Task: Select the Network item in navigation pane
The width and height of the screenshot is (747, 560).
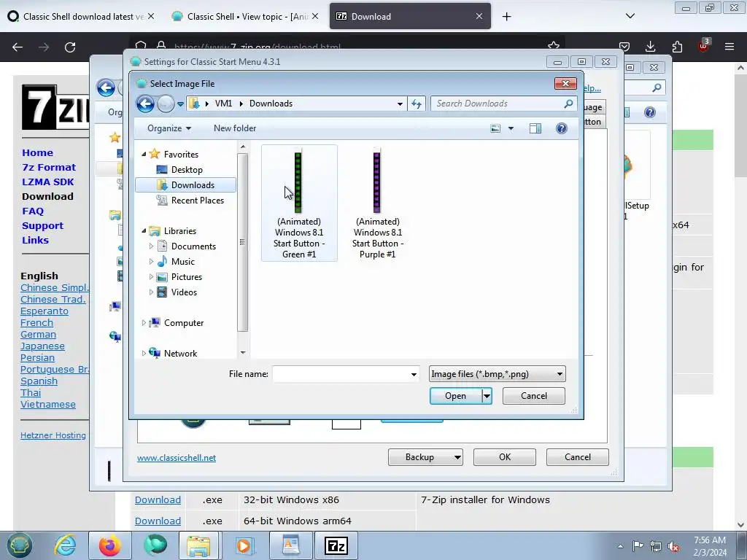Action: coord(180,354)
